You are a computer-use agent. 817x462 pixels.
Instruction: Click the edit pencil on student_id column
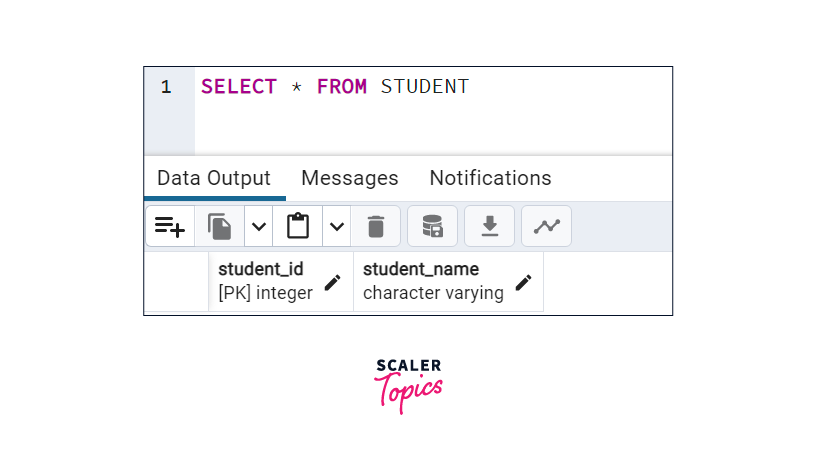coord(332,283)
